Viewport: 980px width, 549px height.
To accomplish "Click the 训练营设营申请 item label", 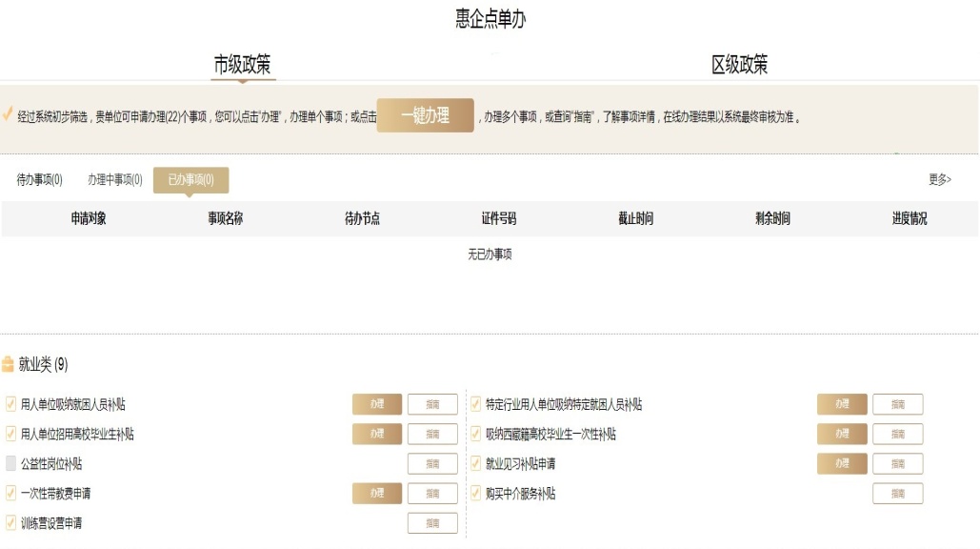I will [51, 522].
